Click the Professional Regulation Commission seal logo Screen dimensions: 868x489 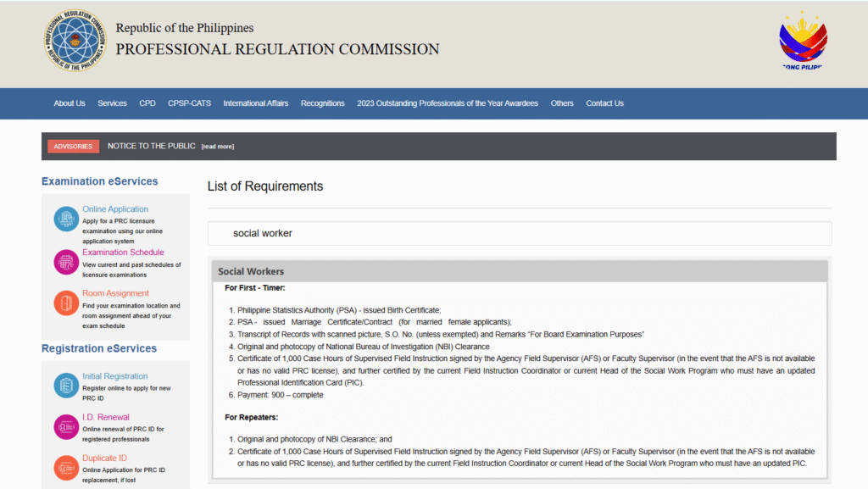tap(75, 41)
